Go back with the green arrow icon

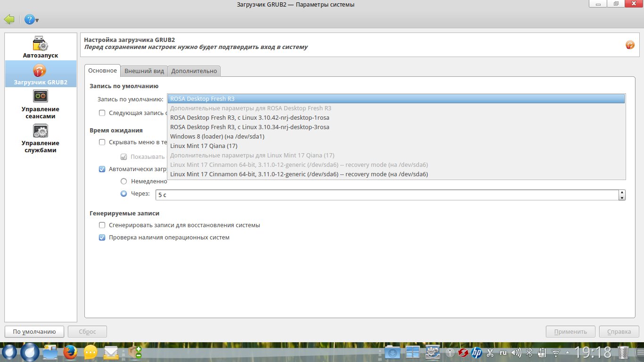click(9, 19)
